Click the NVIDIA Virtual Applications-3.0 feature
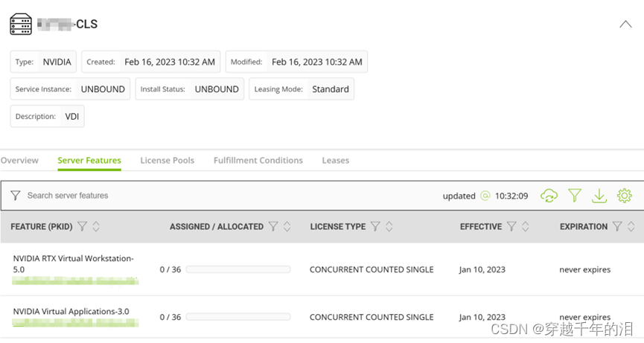The width and height of the screenshot is (644, 343). pos(71,312)
